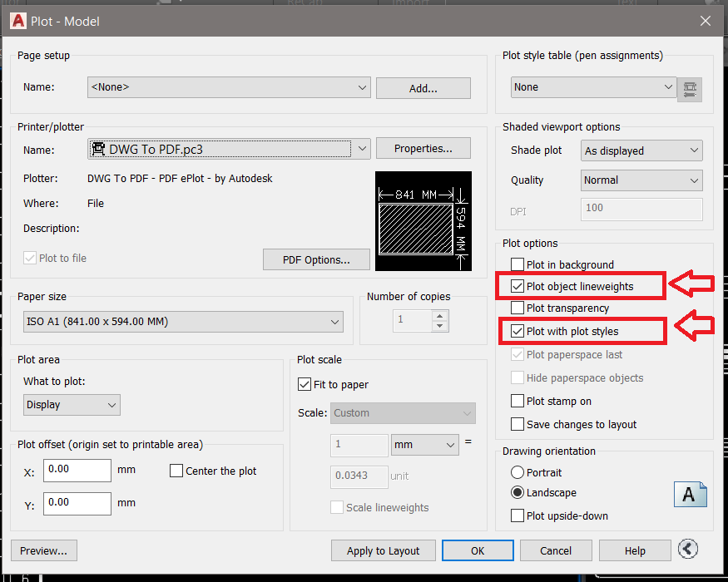
Task: Click Apply to Layout
Action: click(x=383, y=550)
